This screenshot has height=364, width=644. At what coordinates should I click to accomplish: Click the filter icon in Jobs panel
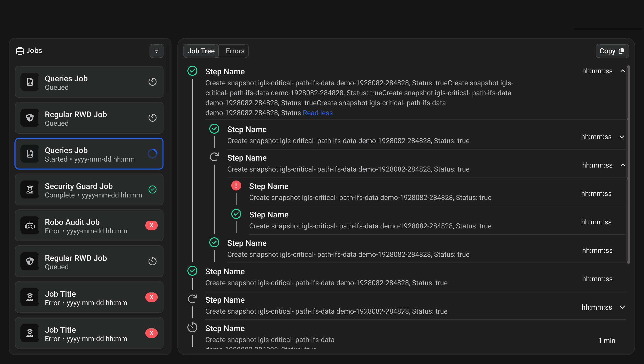click(156, 51)
